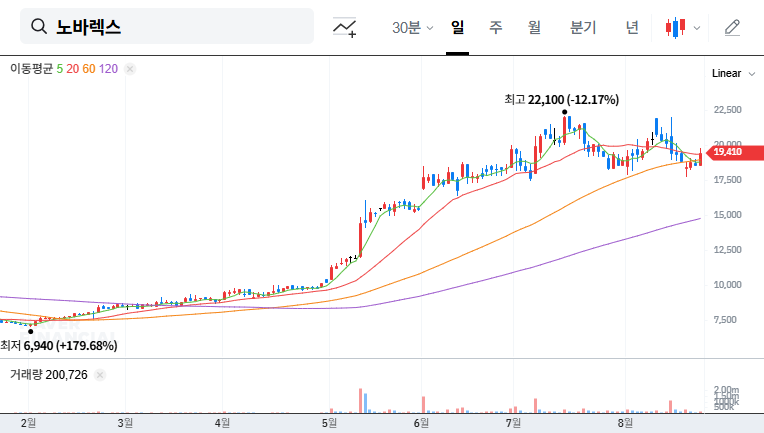Switch to the 주 weekly tab
764x433 pixels.
pos(496,27)
